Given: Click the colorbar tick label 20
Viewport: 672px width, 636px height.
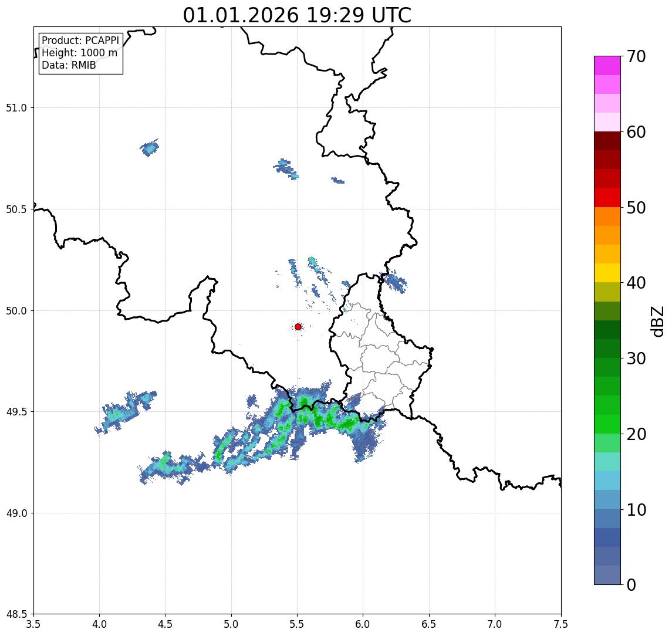Looking at the screenshot, I should [636, 434].
